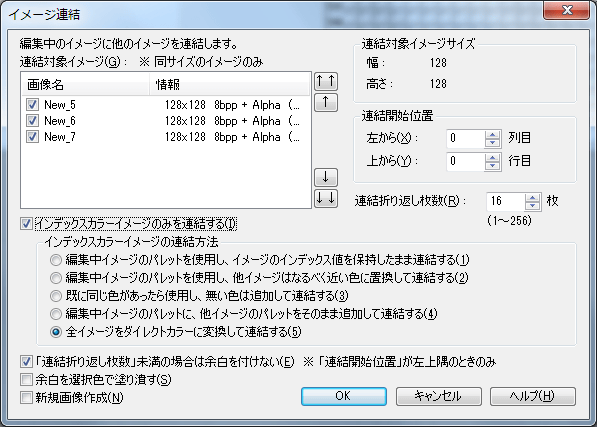Click the move-to-top double up arrow button

(x=326, y=81)
